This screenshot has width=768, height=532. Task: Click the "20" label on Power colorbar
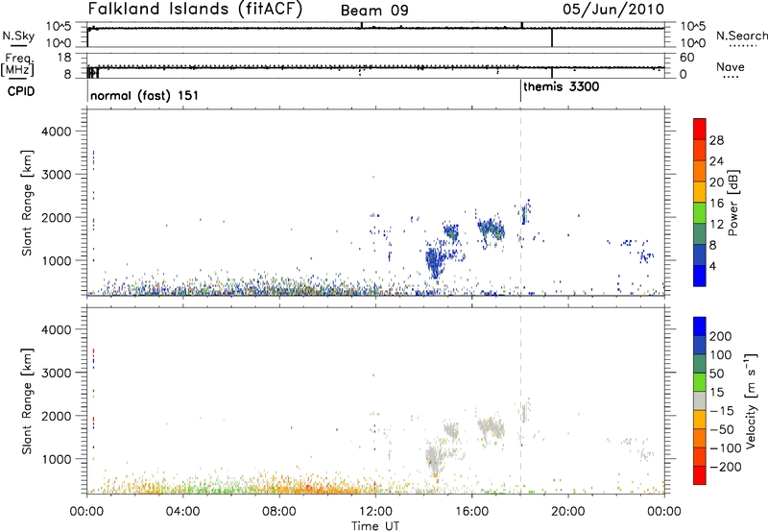point(716,182)
